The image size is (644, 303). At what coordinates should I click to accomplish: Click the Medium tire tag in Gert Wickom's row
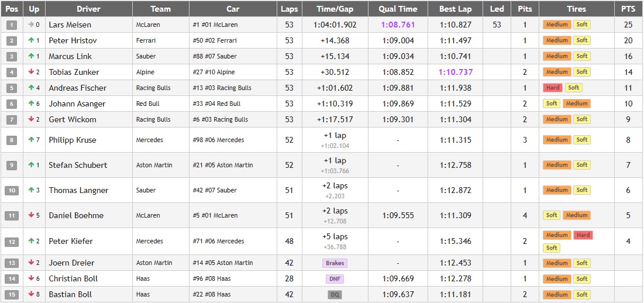[x=557, y=119]
